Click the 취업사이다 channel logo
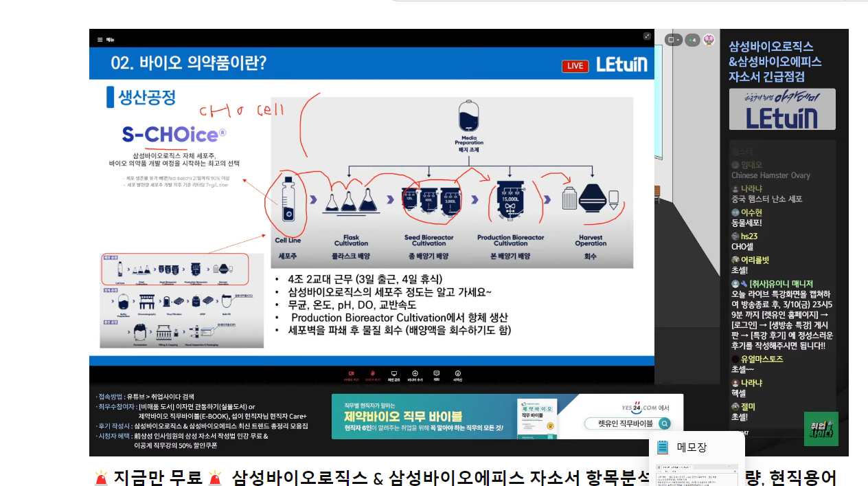Viewport: 868px width, 486px height. tap(821, 428)
